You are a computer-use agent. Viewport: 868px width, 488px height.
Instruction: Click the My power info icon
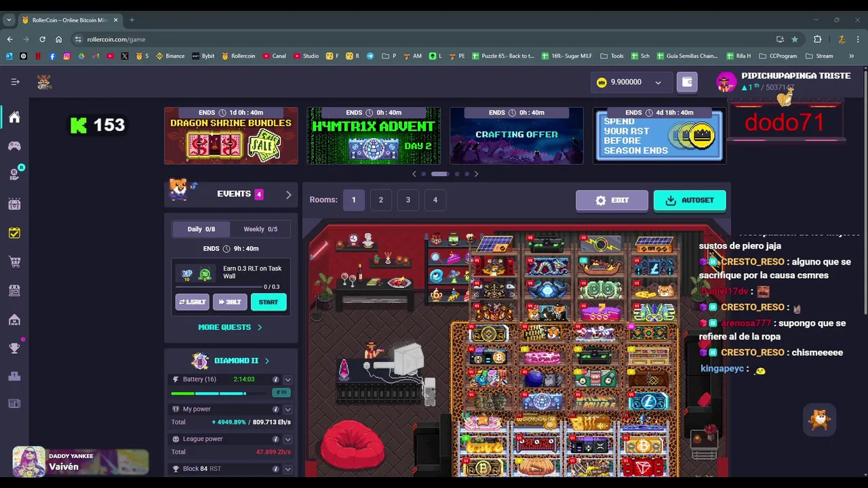[x=275, y=409]
